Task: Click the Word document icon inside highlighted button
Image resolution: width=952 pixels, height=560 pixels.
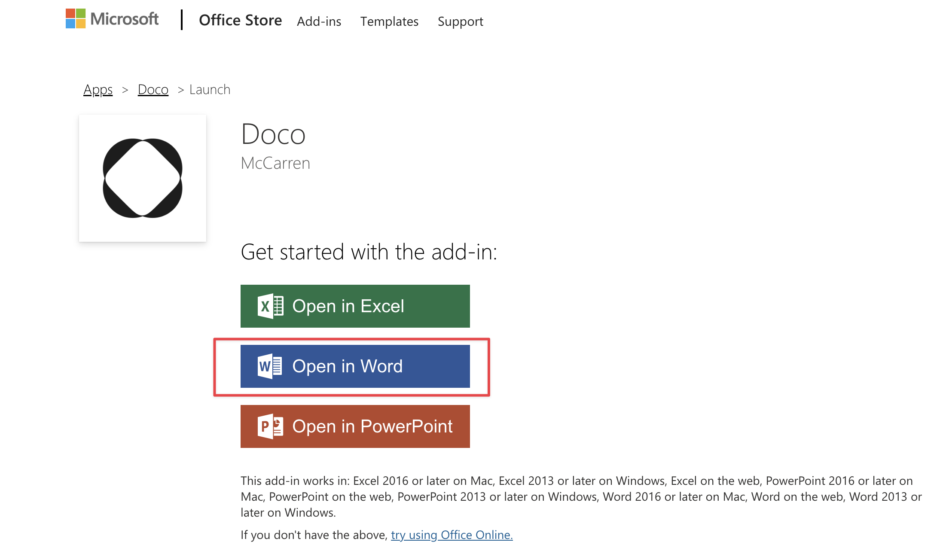Action: [x=270, y=366]
